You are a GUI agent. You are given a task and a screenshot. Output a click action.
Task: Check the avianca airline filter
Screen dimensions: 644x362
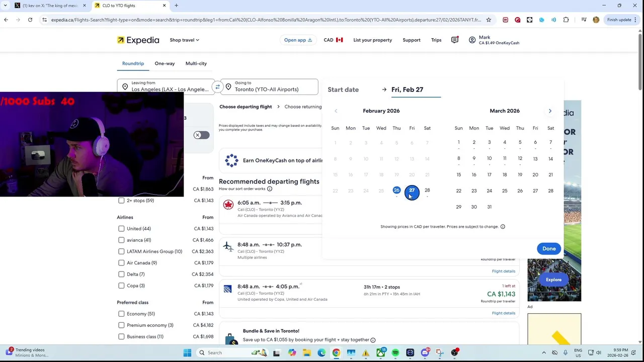[121, 240]
